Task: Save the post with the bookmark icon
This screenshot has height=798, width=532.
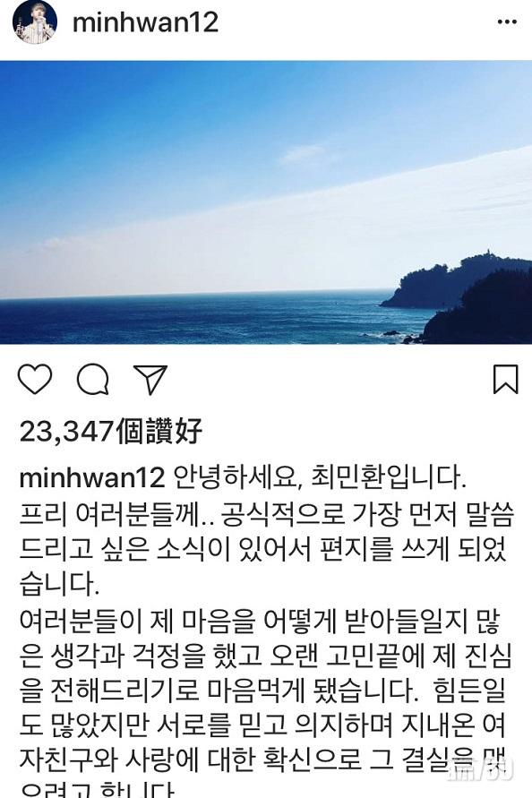Action: pyautogui.click(x=505, y=379)
